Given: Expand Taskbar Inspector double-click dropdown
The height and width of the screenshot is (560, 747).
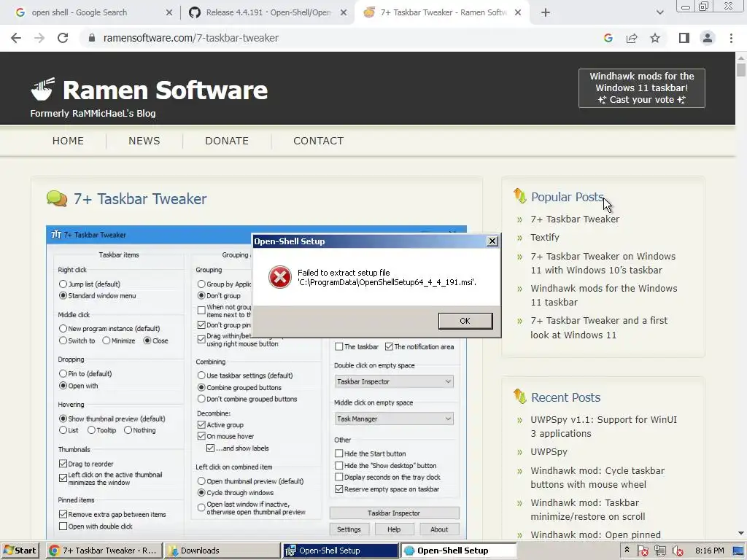Looking at the screenshot, I should coord(394,381).
